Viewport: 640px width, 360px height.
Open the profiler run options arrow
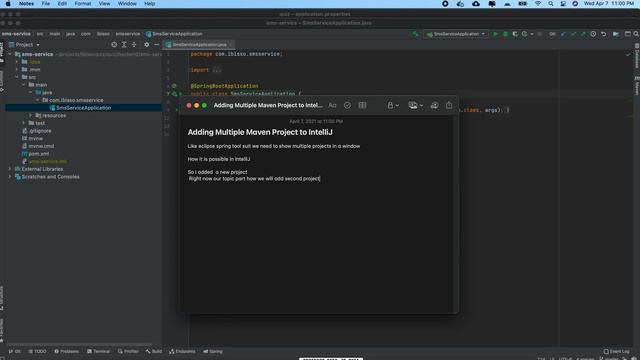coord(531,34)
